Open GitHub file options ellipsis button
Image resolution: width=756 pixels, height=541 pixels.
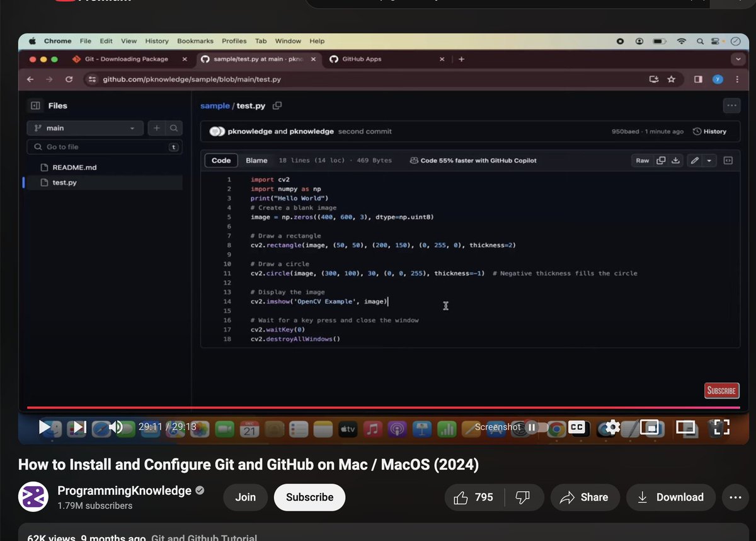pos(731,106)
